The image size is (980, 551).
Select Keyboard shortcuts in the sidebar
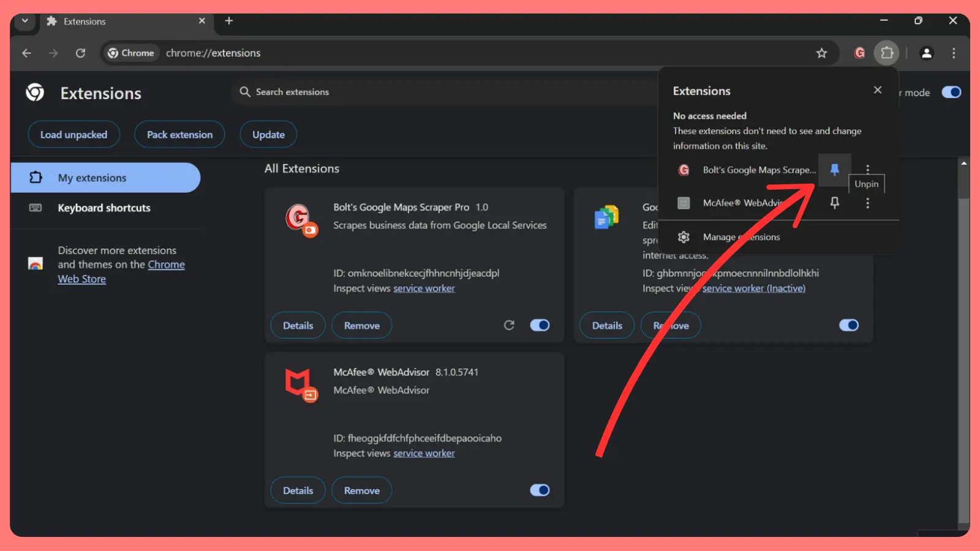click(x=104, y=208)
